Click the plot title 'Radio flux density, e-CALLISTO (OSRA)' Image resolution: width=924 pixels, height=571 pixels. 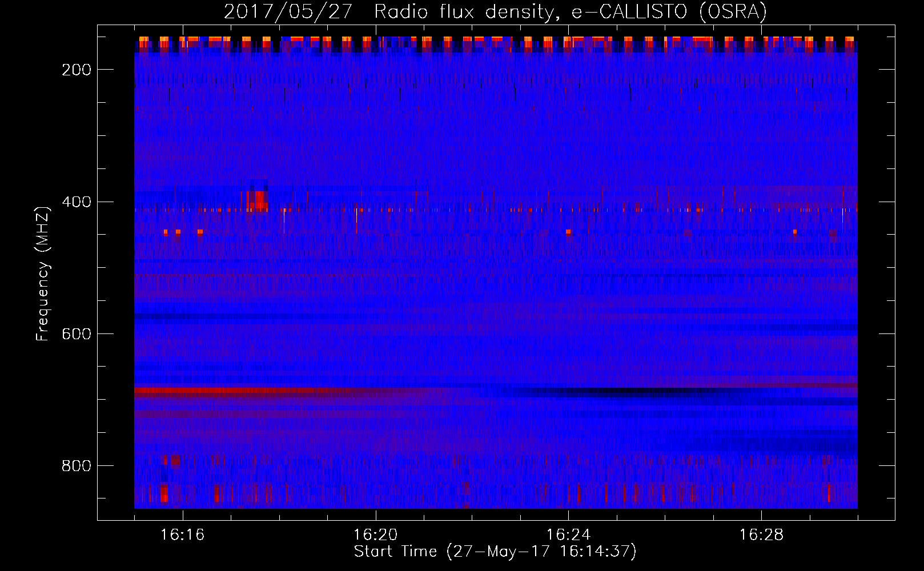571,11
